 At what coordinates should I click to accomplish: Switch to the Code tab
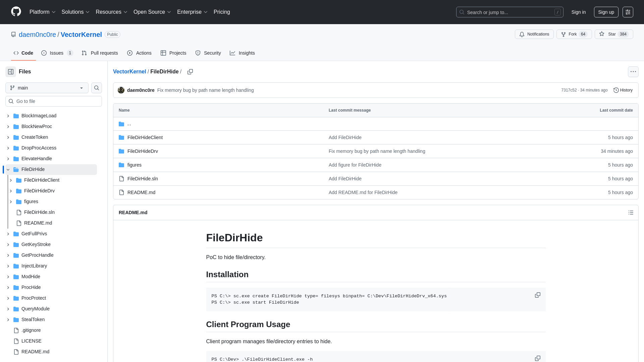point(23,53)
